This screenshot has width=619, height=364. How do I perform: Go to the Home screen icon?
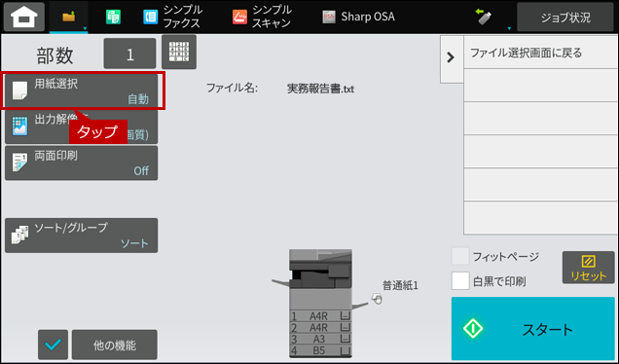pos(24,17)
